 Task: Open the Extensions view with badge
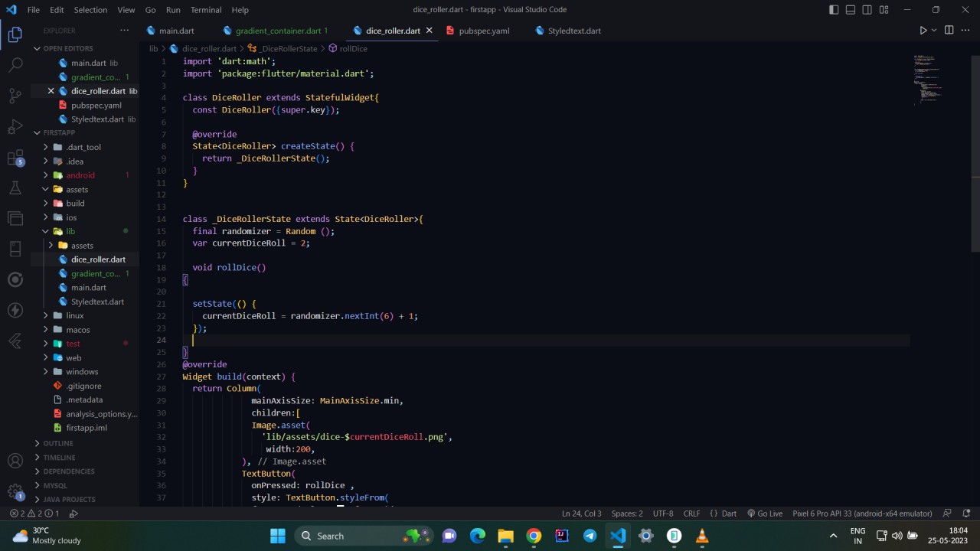15,158
